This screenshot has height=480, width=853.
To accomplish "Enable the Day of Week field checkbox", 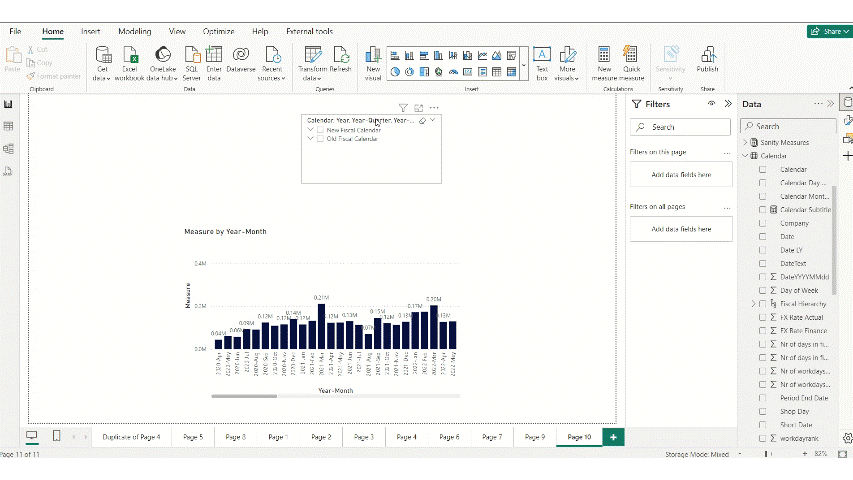I will (763, 290).
